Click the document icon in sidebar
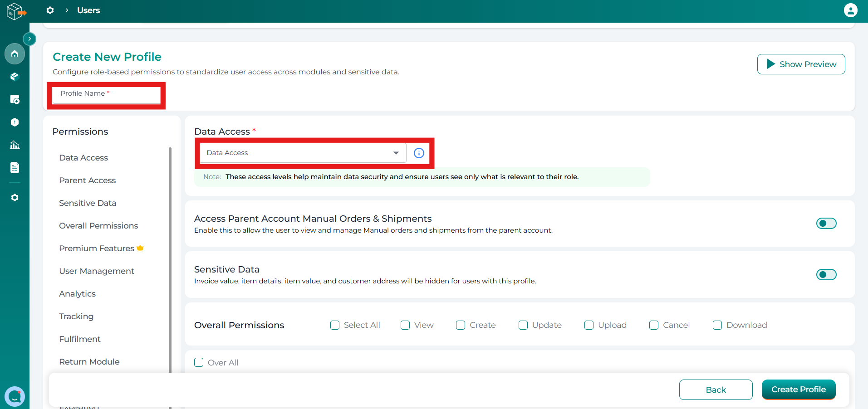868x409 pixels. tap(15, 168)
